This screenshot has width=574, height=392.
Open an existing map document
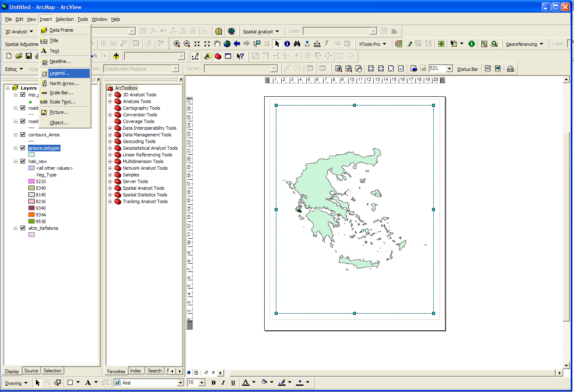[19, 56]
